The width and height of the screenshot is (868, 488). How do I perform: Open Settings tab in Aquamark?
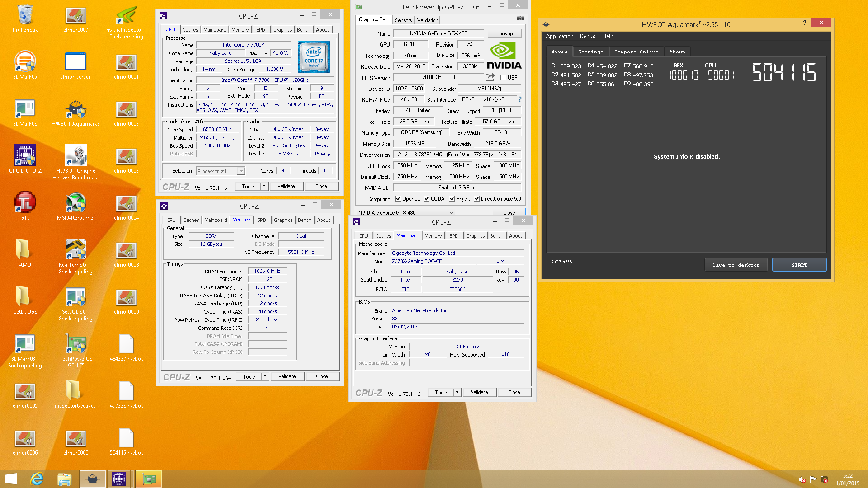590,52
